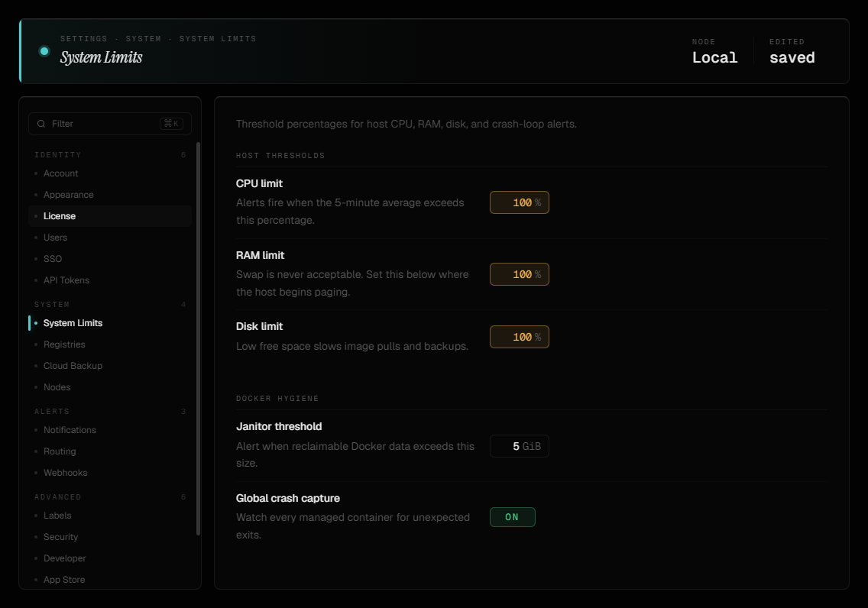Click the teal status dot beside System Limits title

pos(44,51)
